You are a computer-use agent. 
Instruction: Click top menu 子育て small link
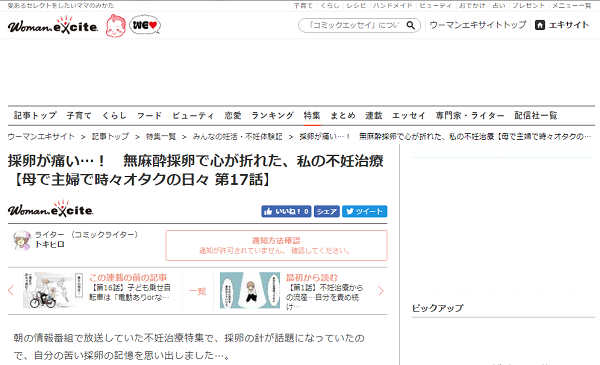click(x=303, y=5)
